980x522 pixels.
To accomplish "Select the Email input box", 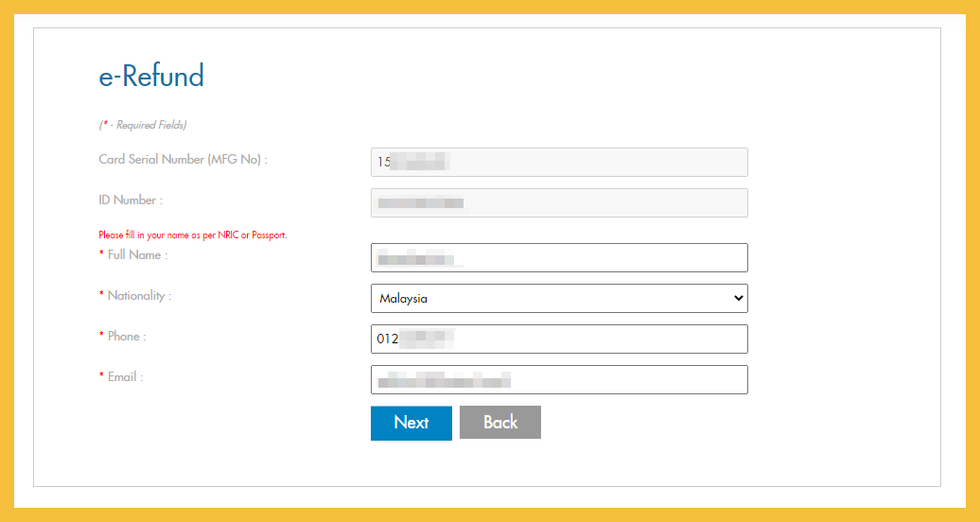I will point(558,380).
